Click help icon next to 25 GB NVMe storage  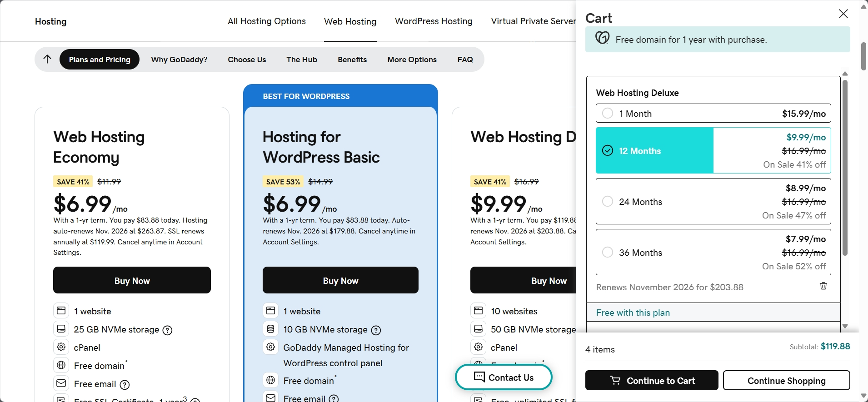point(167,330)
